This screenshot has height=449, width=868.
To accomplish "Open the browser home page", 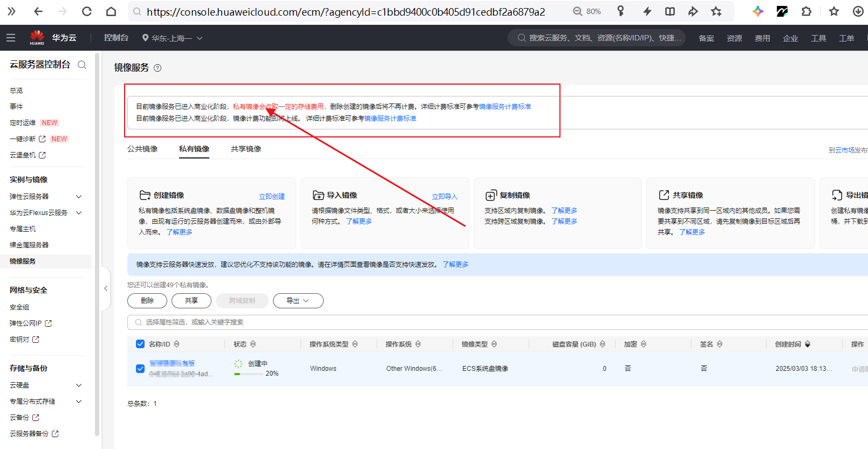I will 111,11.
